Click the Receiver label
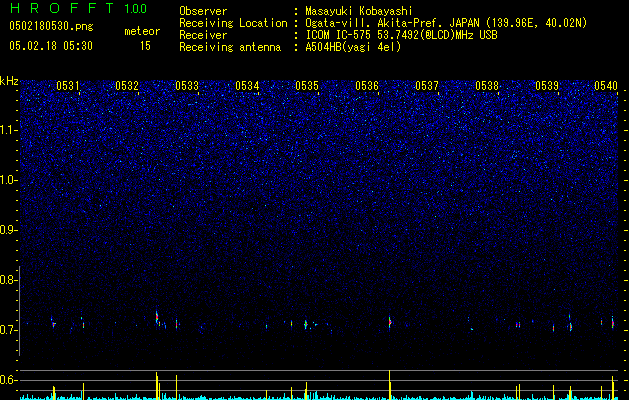The image size is (629, 400). point(203,35)
